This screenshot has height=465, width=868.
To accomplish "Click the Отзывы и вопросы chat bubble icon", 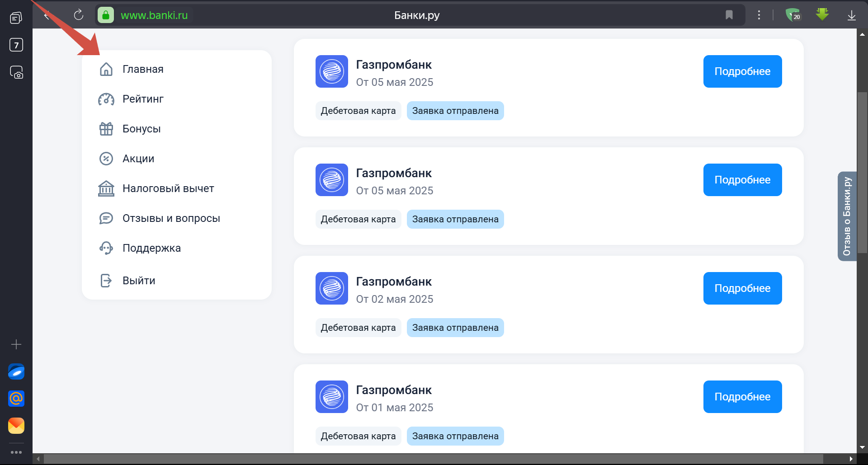I will tap(106, 218).
